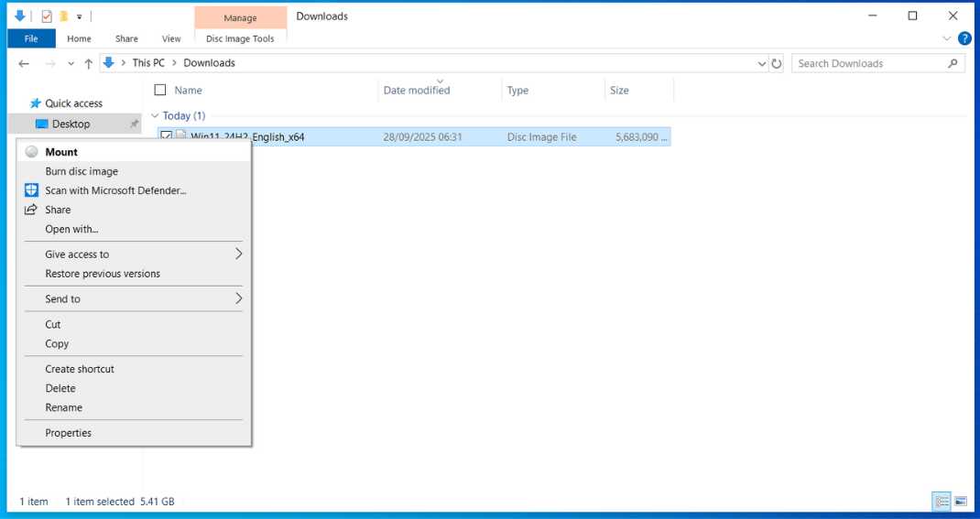This screenshot has width=980, height=519.
Task: Navigate back using the back arrow
Action: click(x=25, y=63)
